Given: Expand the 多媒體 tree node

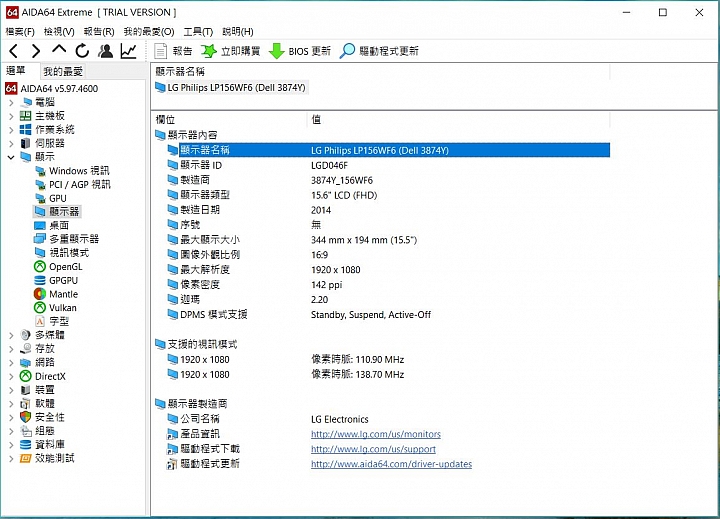Looking at the screenshot, I should (11, 335).
